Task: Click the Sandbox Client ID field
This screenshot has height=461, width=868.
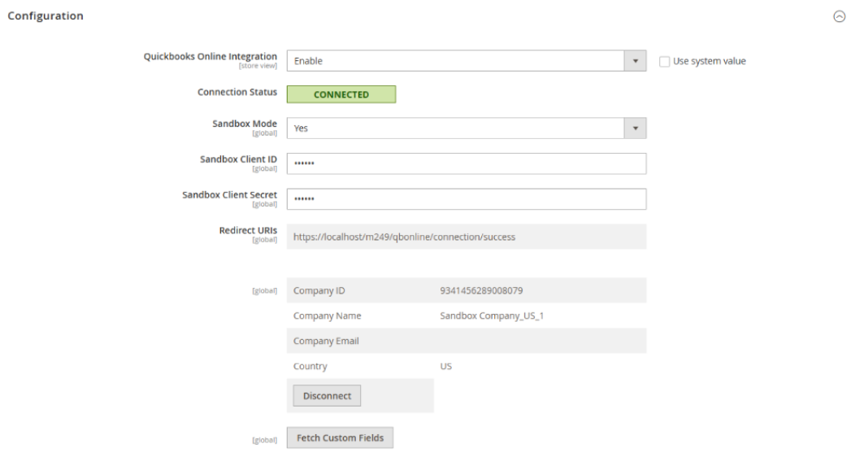Action: coord(467,163)
